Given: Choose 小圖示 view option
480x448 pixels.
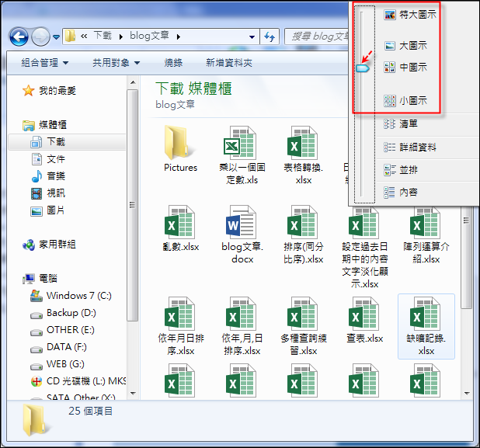Looking at the screenshot, I should pos(405,101).
